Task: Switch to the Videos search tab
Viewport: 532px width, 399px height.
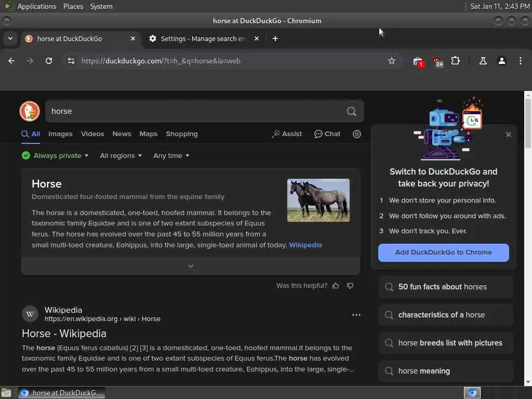Action: click(92, 134)
